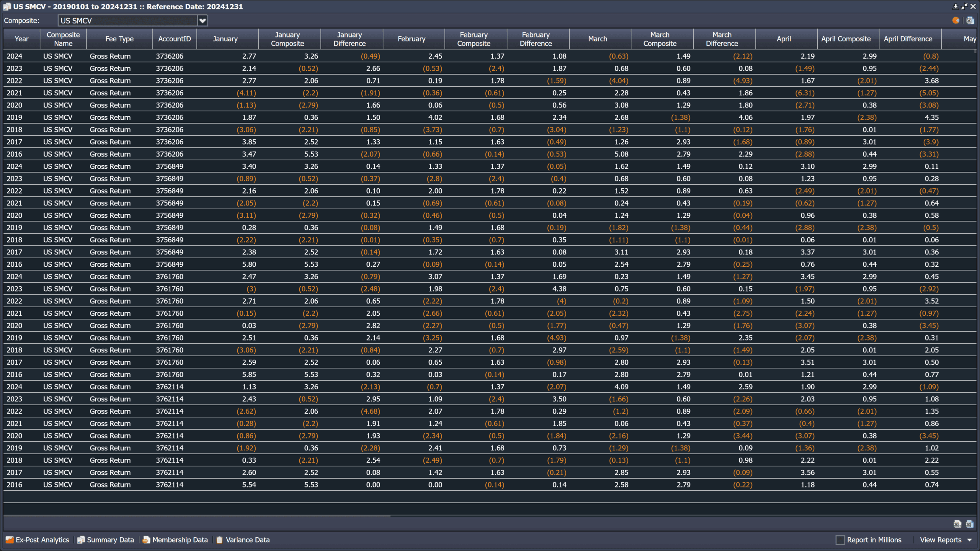Click the Ex-Post Analytics tab icon
Screen dimensions: 980x551
click(10, 540)
